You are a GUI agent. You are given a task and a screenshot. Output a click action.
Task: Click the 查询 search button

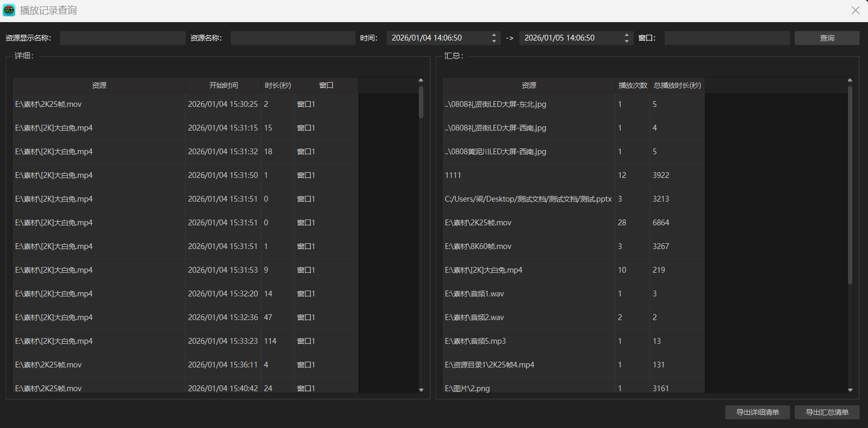tap(826, 38)
